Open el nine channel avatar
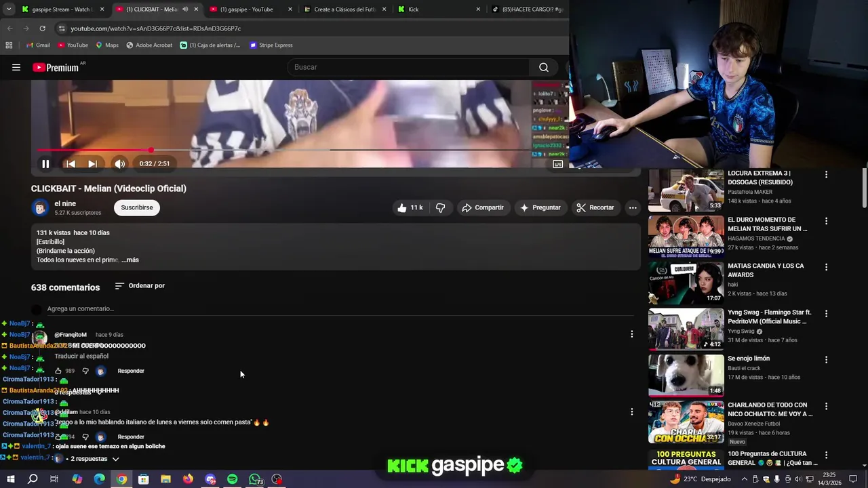868x488 pixels. point(40,207)
